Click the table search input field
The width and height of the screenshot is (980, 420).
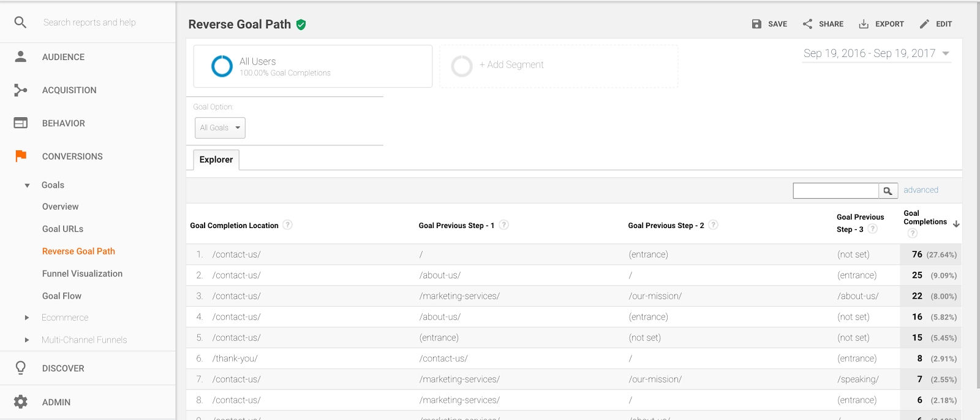[x=835, y=191]
